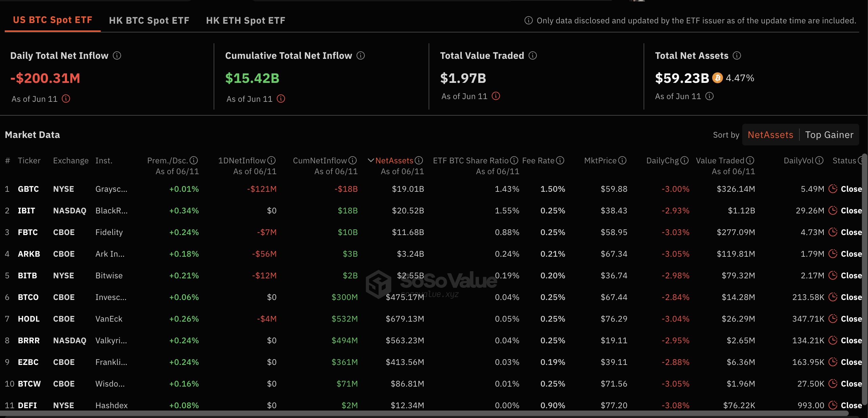Open the GBTC ticker link

[28, 189]
